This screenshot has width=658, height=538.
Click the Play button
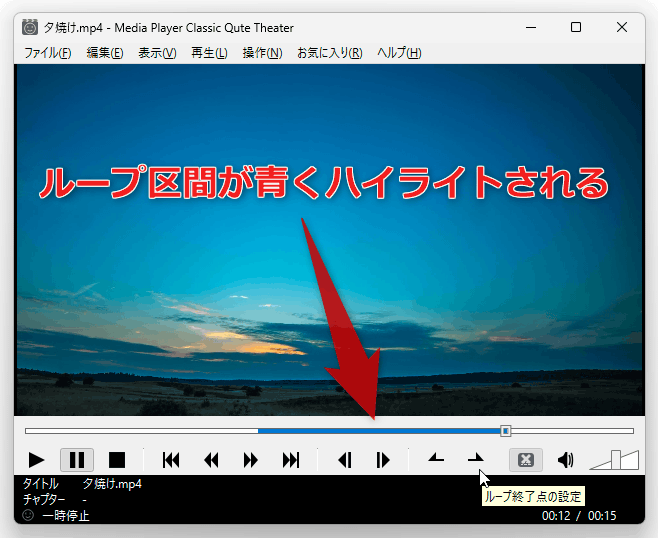(x=36, y=460)
